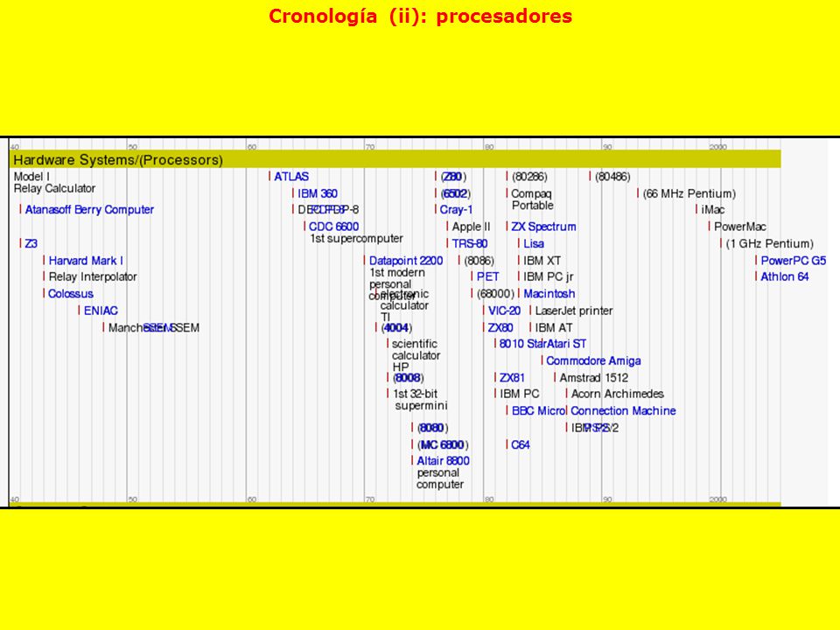Select the Colossus link
The height and width of the screenshot is (630, 840).
click(71, 294)
